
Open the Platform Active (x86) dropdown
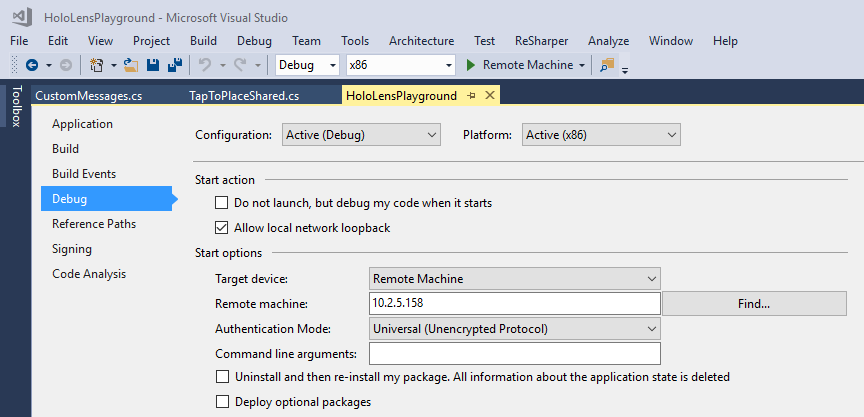[601, 134]
